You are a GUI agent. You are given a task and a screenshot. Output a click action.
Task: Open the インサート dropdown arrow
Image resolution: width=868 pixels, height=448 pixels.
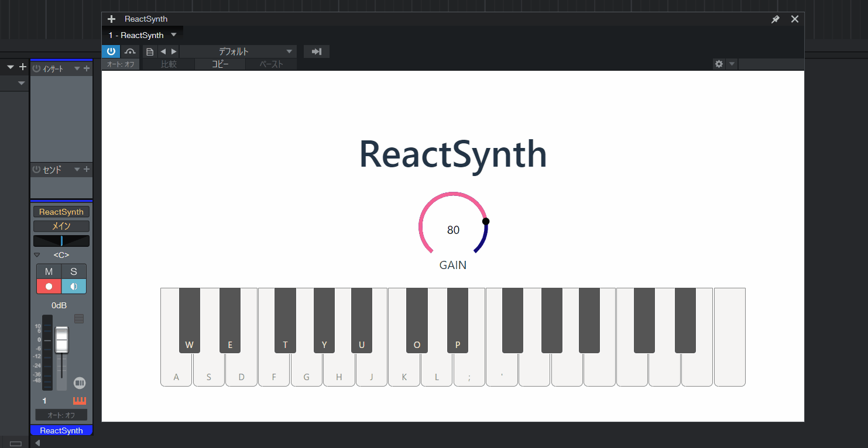tap(77, 69)
